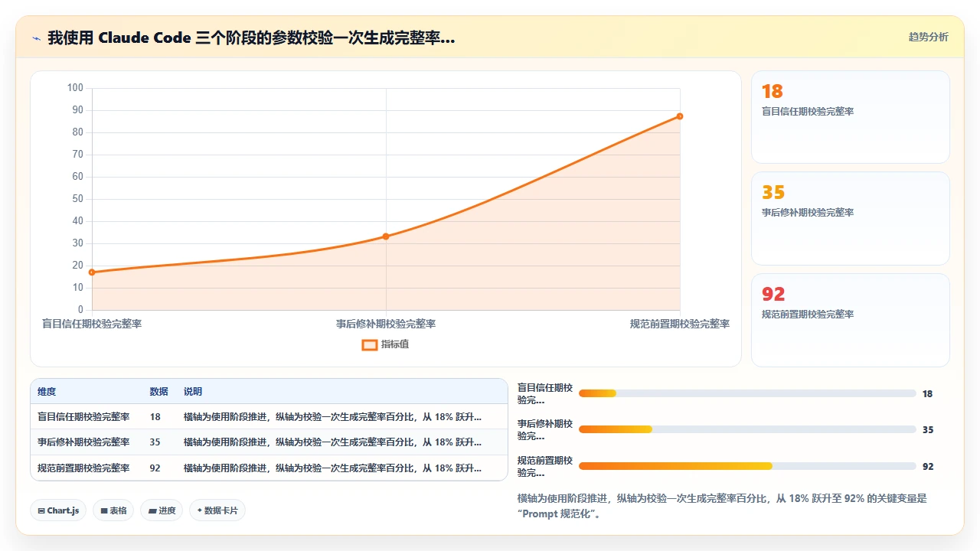The width and height of the screenshot is (980, 551).
Task: Click the 维度 column header
Action: tap(47, 392)
